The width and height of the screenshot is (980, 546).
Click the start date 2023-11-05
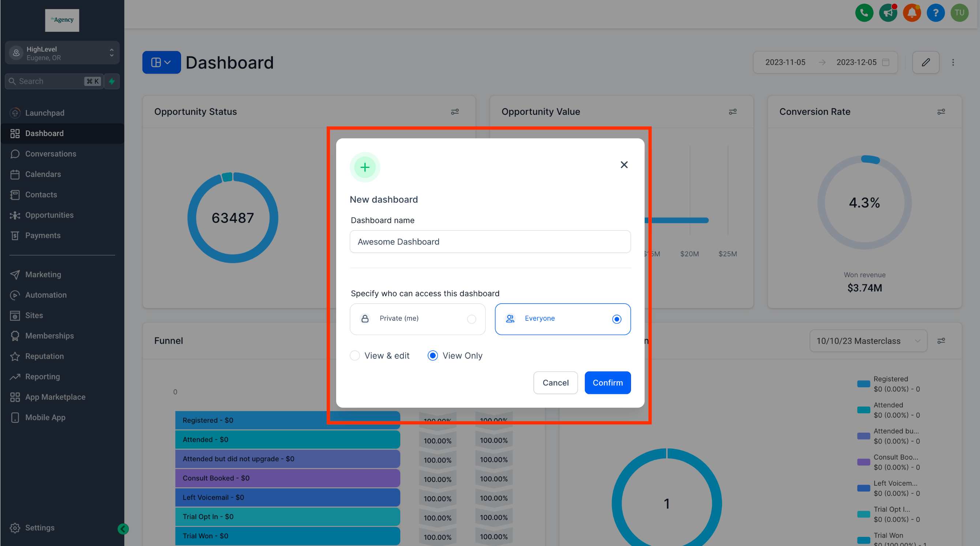785,63
